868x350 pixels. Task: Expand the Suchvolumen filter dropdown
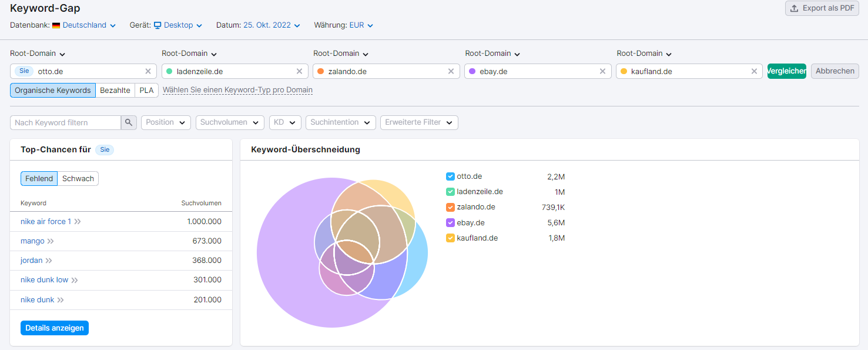pyautogui.click(x=230, y=122)
